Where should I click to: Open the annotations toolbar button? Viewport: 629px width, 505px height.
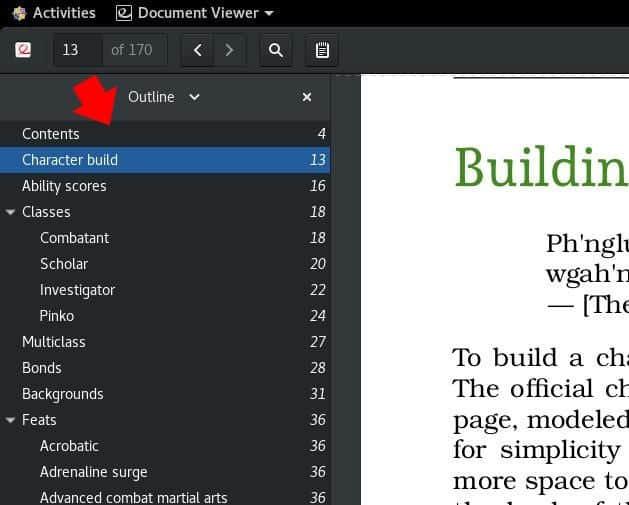coord(322,50)
